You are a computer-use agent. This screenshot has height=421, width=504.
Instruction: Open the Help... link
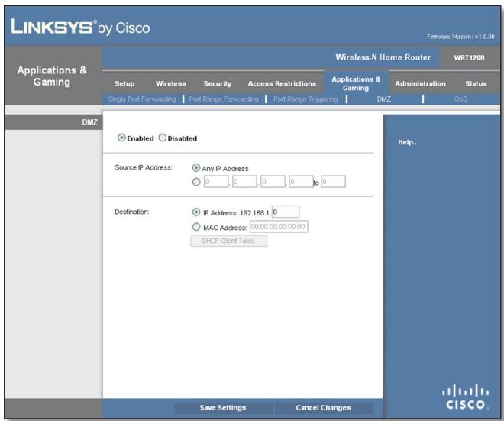pyautogui.click(x=409, y=142)
